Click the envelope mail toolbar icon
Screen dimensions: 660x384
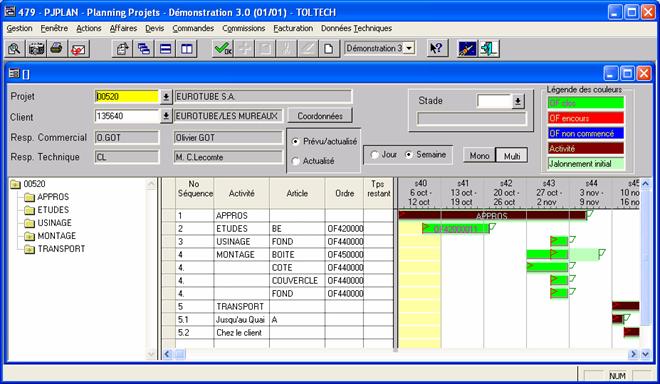[78, 49]
